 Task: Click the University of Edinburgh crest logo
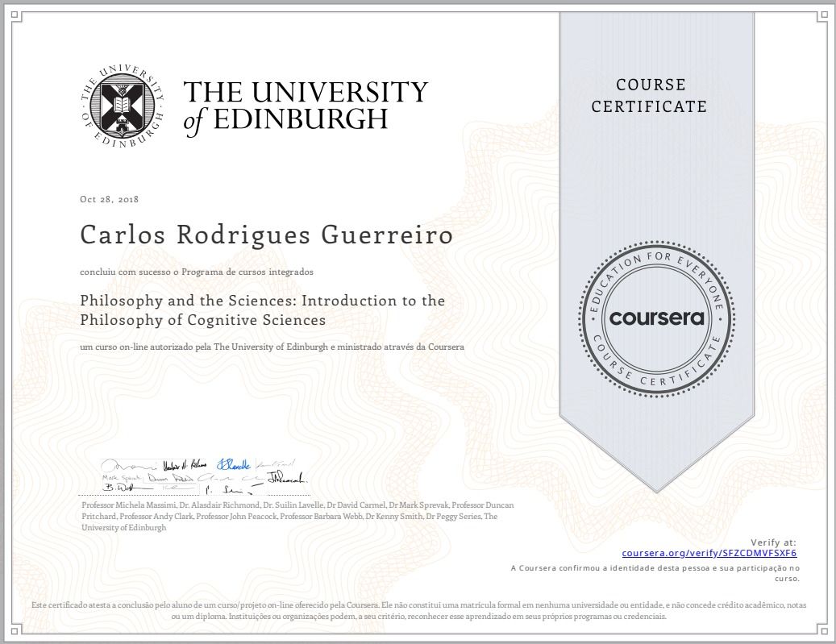(123, 106)
